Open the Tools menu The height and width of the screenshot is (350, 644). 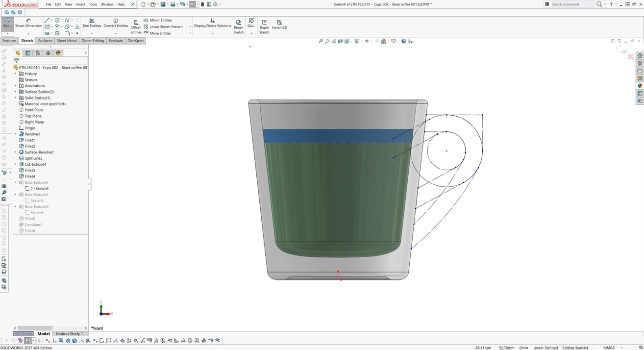coord(93,4)
